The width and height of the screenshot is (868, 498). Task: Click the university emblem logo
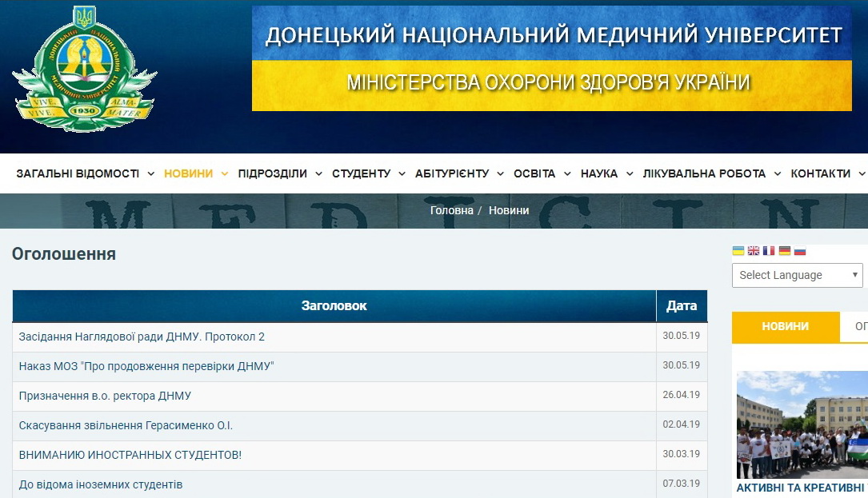coord(84,70)
